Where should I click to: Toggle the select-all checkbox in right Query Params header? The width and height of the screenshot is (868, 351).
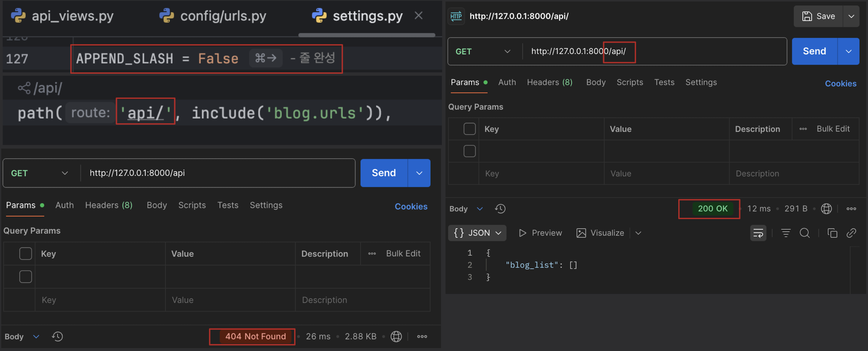[469, 129]
